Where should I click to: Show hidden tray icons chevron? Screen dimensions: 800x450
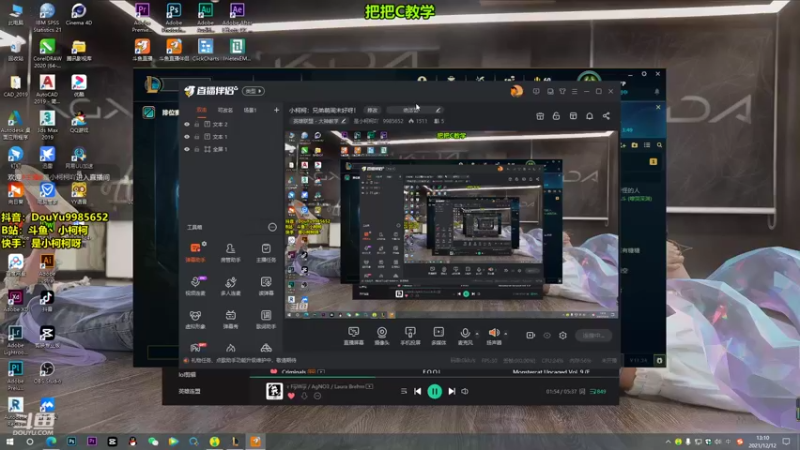click(x=668, y=441)
